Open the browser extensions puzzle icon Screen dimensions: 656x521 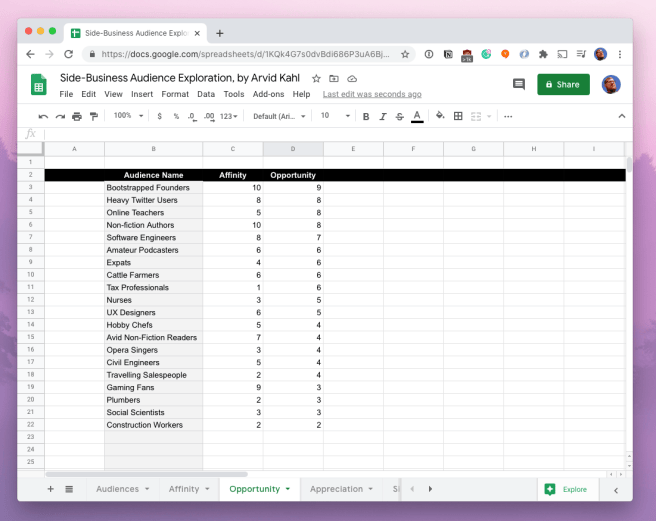[543, 54]
